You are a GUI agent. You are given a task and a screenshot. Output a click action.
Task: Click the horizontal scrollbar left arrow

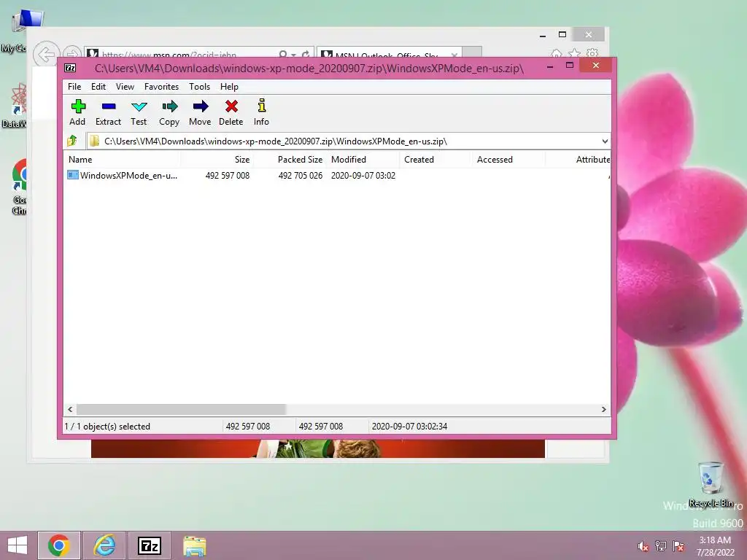click(x=70, y=409)
